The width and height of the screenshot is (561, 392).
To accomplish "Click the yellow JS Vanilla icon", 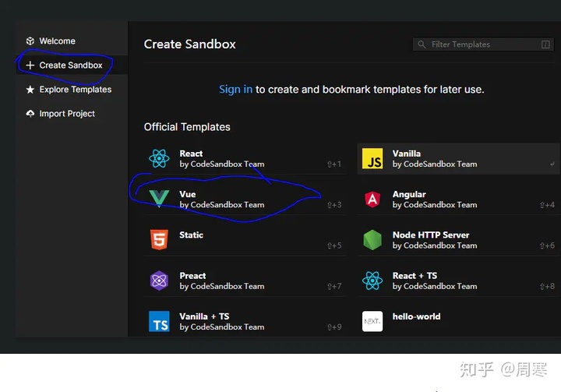I will coord(372,158).
